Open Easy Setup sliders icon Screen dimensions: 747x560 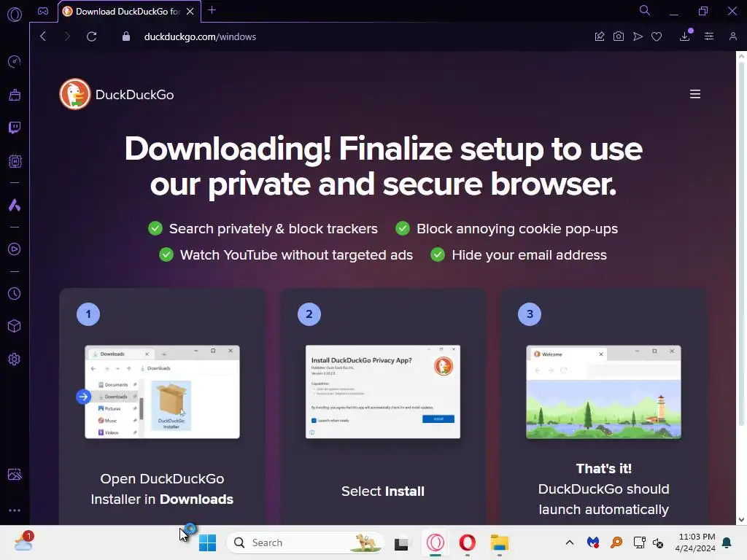[x=709, y=36]
